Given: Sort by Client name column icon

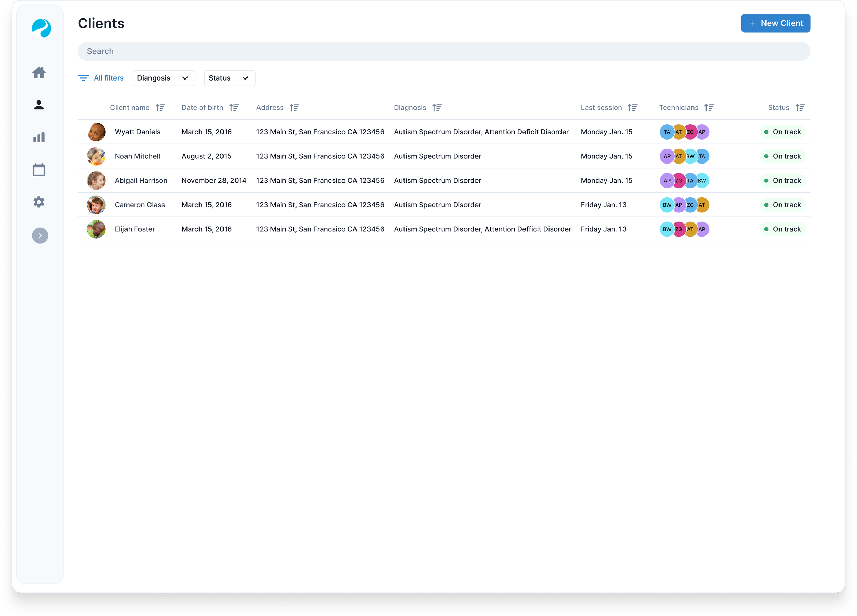Looking at the screenshot, I should (x=160, y=108).
